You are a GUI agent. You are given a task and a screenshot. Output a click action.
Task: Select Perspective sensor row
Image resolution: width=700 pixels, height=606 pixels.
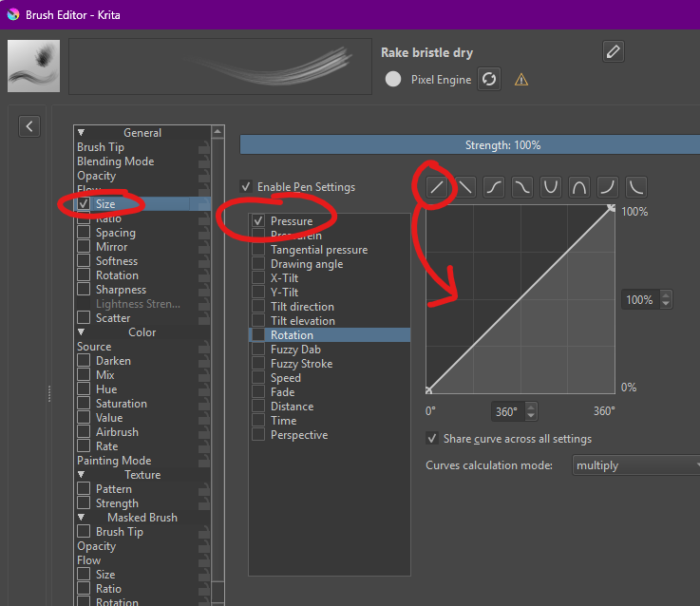[x=330, y=435]
